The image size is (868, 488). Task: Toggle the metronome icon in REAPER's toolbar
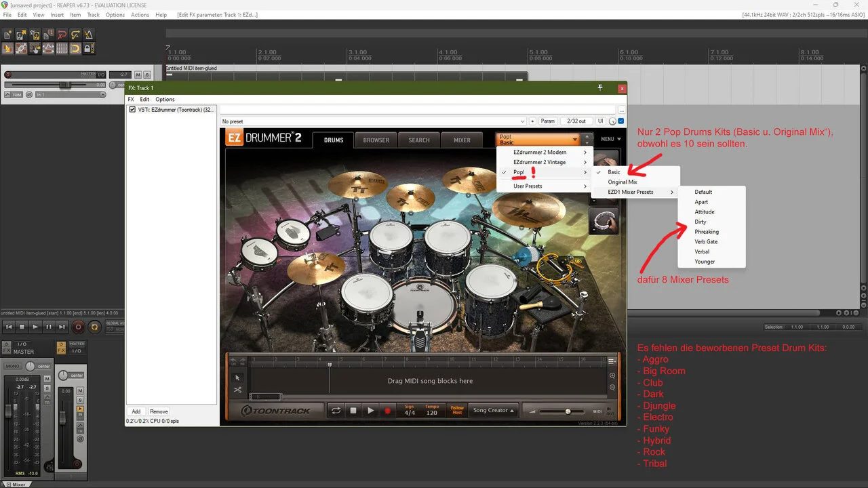89,35
